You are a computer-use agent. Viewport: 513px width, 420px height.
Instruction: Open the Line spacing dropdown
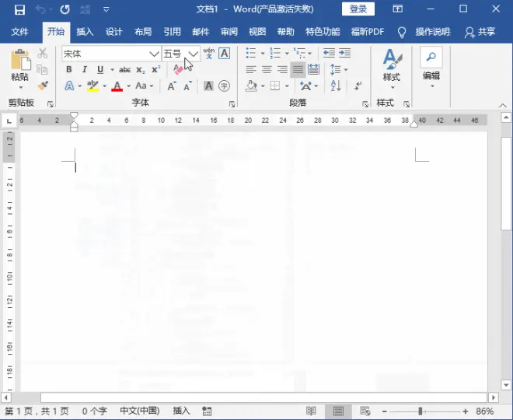(x=339, y=69)
